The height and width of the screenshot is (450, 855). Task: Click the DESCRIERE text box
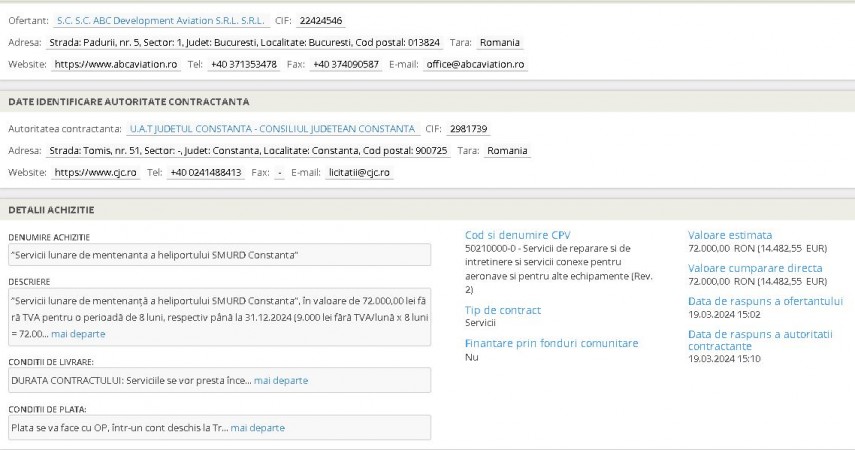click(219, 317)
